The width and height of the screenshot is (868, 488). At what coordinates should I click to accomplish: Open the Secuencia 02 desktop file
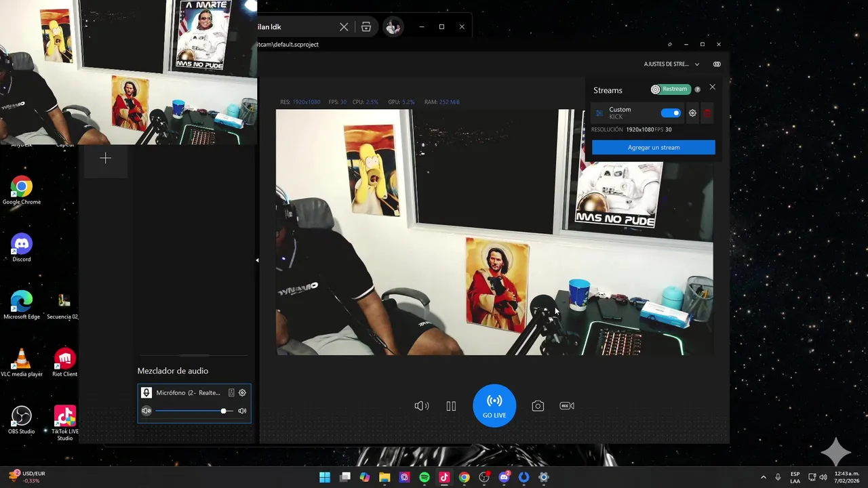64,306
